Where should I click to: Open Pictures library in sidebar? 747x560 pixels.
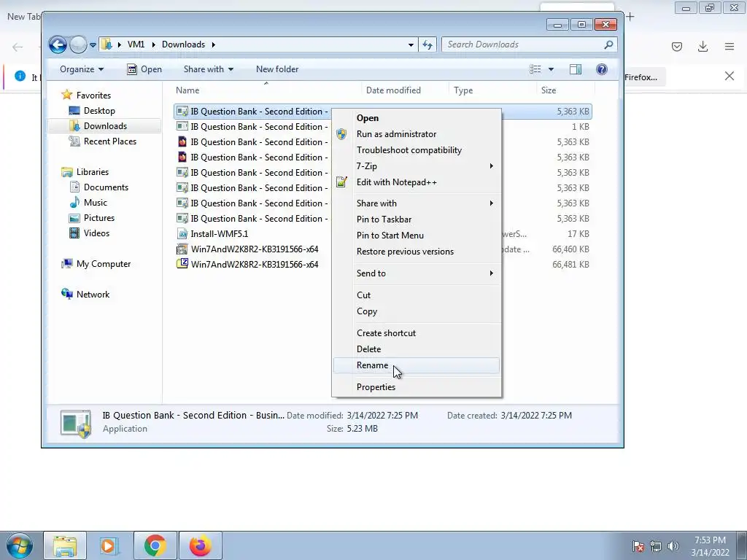[x=99, y=217]
